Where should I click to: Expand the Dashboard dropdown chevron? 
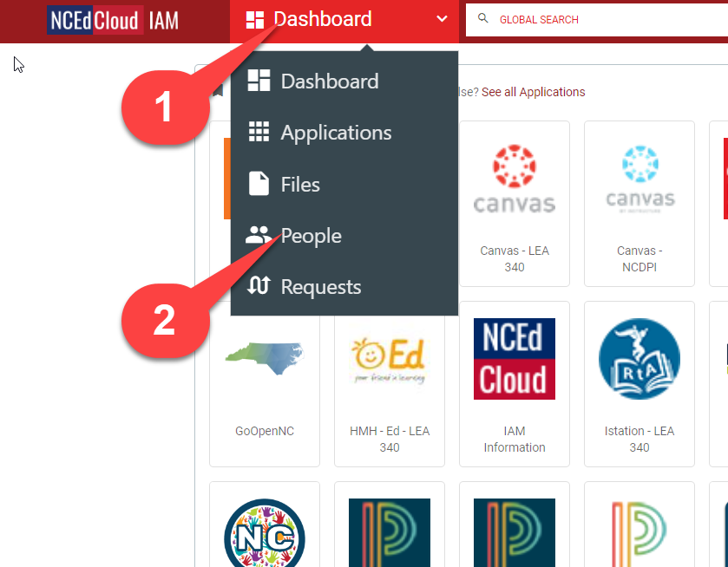tap(442, 19)
